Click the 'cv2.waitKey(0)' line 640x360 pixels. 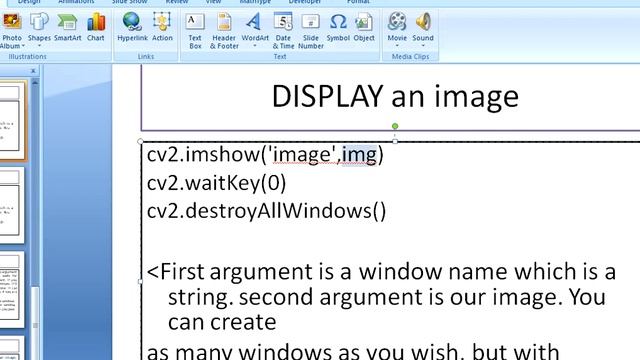point(216,183)
